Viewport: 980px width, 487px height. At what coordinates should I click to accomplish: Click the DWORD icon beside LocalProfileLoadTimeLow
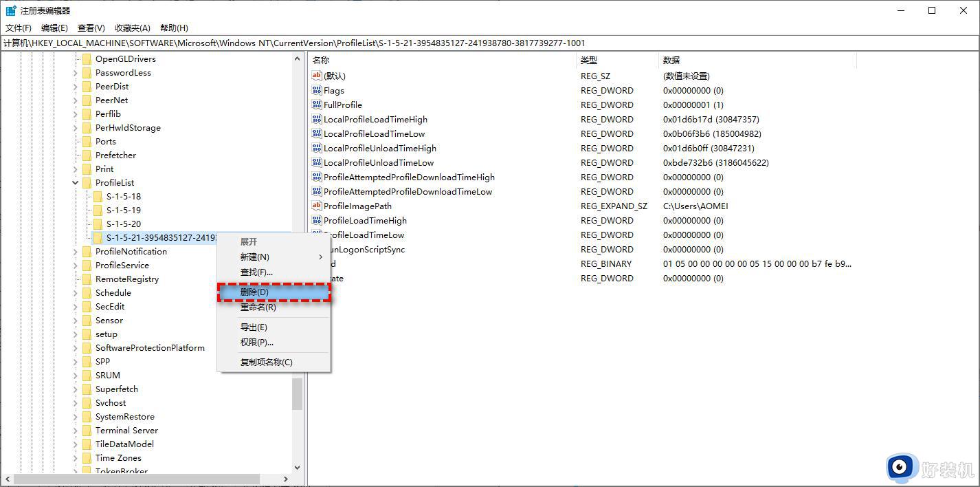pos(317,133)
